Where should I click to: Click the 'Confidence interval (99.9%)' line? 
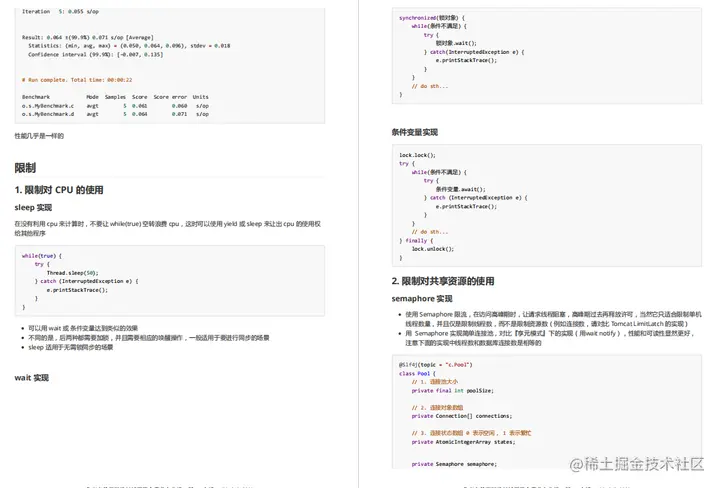(96, 55)
